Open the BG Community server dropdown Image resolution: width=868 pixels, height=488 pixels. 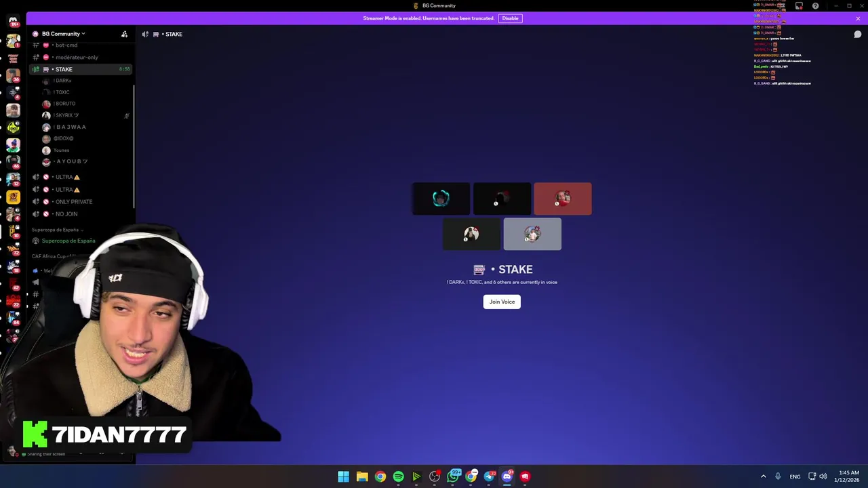point(63,34)
